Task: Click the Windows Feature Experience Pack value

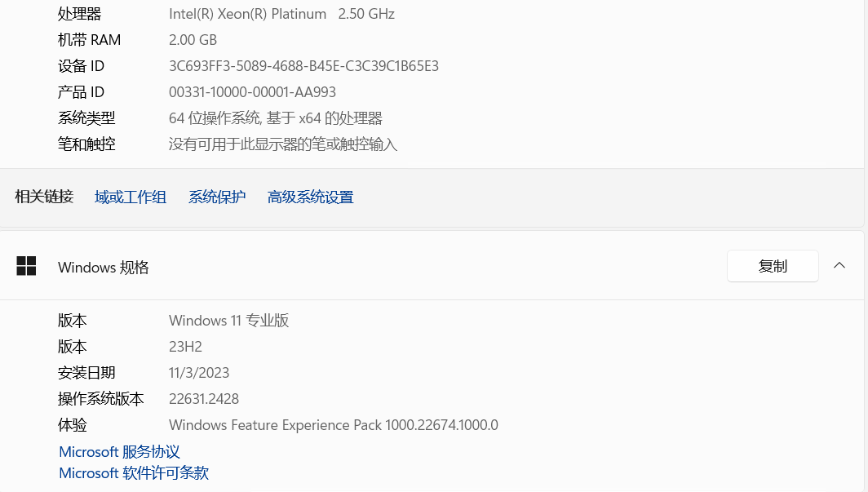Action: 333,425
